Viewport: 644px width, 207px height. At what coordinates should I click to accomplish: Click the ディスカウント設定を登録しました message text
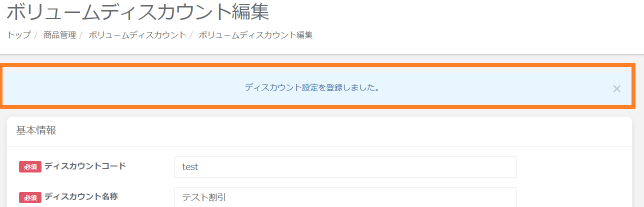pos(312,87)
